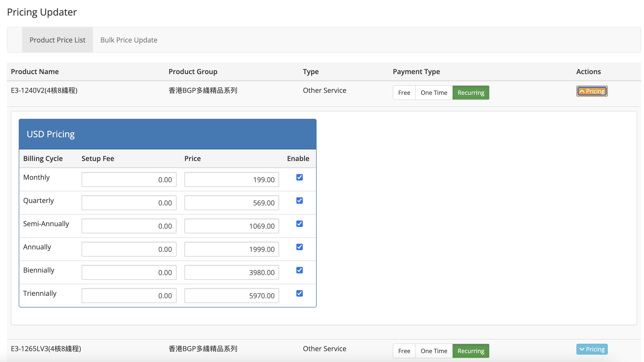Disable the Semi-Annually billing cycle

pos(299,224)
